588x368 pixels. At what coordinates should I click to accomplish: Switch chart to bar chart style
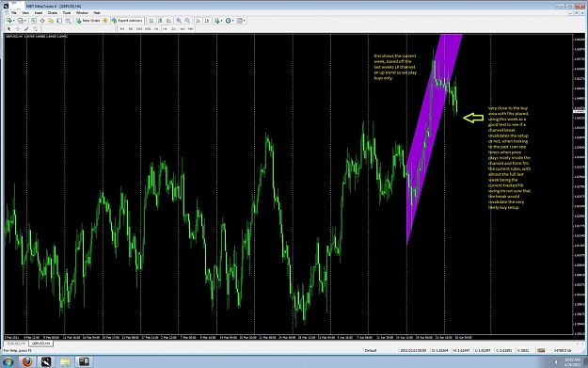(x=151, y=21)
